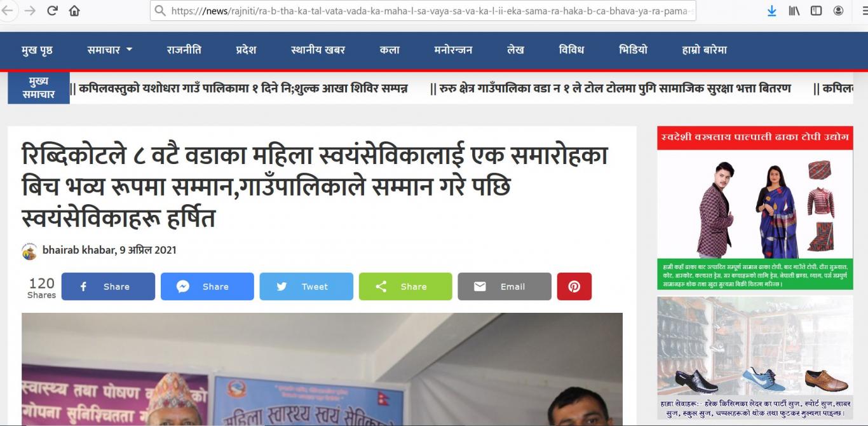Open the shoe shop advertisement image
868x426 pixels.
coord(755,357)
